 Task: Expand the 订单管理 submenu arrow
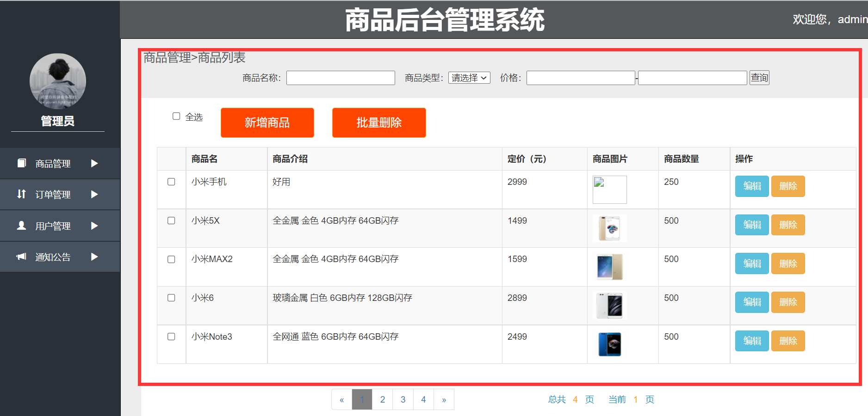coord(95,194)
